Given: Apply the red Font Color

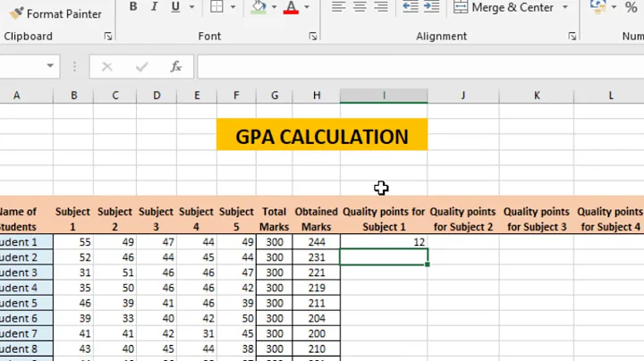Looking at the screenshot, I should coord(291,6).
